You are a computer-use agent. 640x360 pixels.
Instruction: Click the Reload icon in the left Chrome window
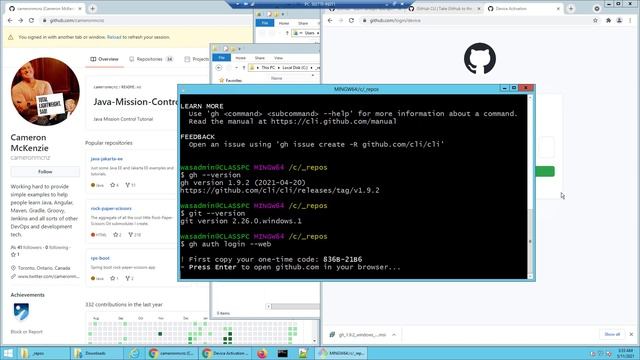tap(31, 20)
